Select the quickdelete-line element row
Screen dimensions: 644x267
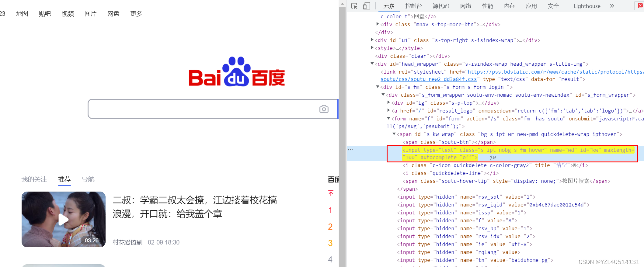tap(451, 173)
